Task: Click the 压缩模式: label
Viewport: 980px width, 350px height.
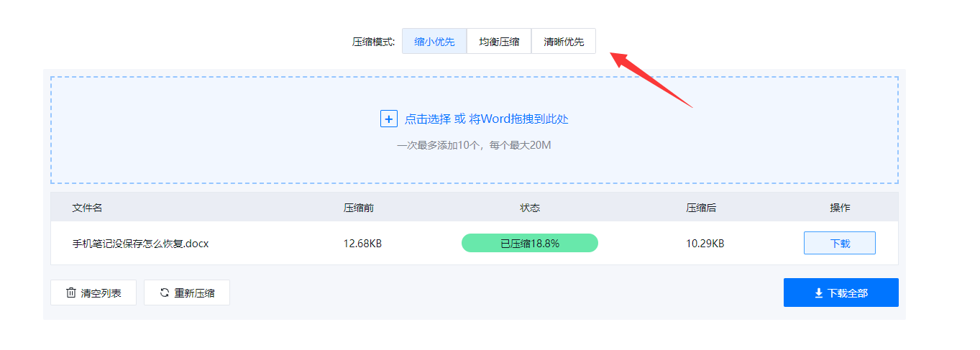Action: pyautogui.click(x=373, y=42)
